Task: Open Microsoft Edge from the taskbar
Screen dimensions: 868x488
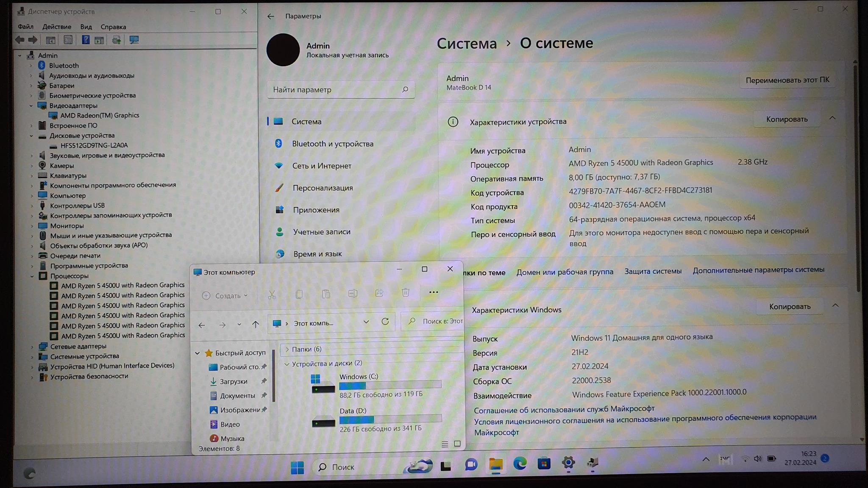Action: [520, 464]
